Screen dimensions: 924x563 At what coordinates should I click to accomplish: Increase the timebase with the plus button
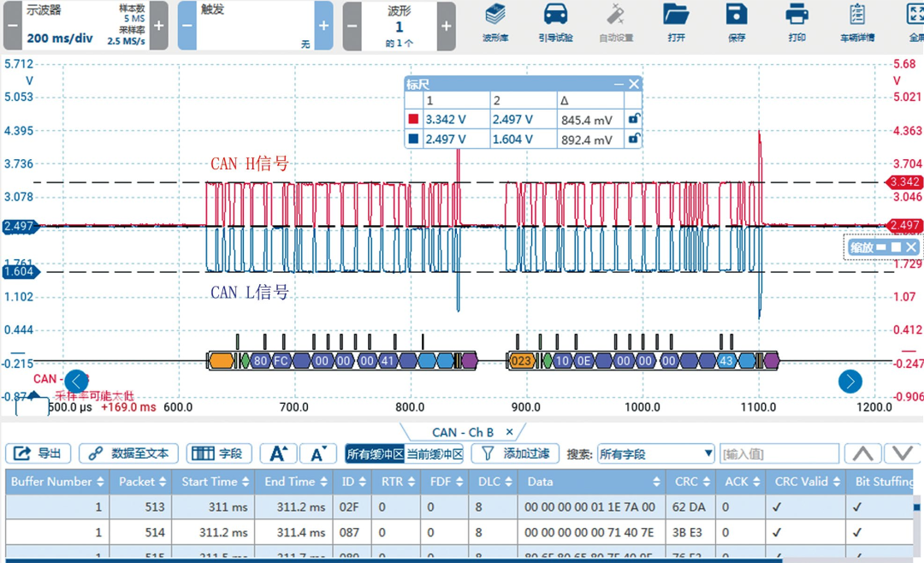159,26
